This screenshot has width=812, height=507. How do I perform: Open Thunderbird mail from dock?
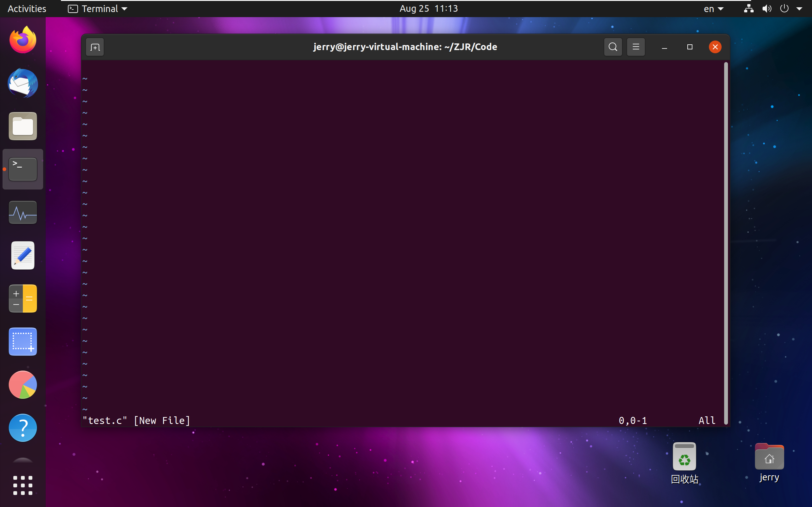(23, 83)
